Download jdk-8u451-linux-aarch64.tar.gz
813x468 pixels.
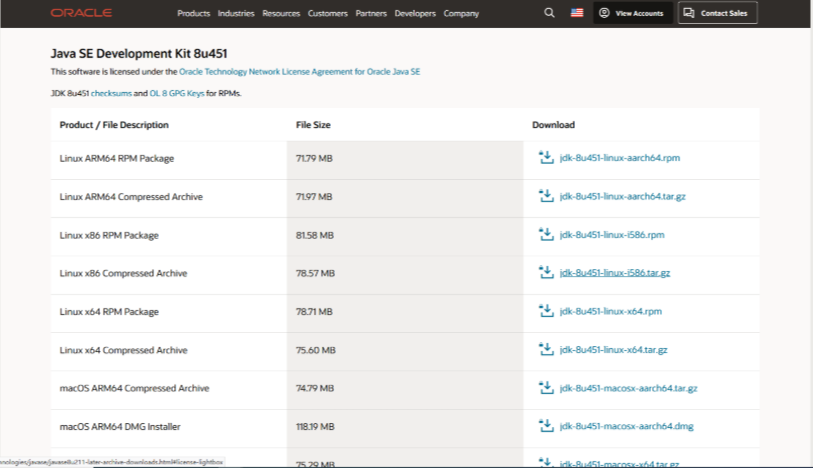[622, 196]
